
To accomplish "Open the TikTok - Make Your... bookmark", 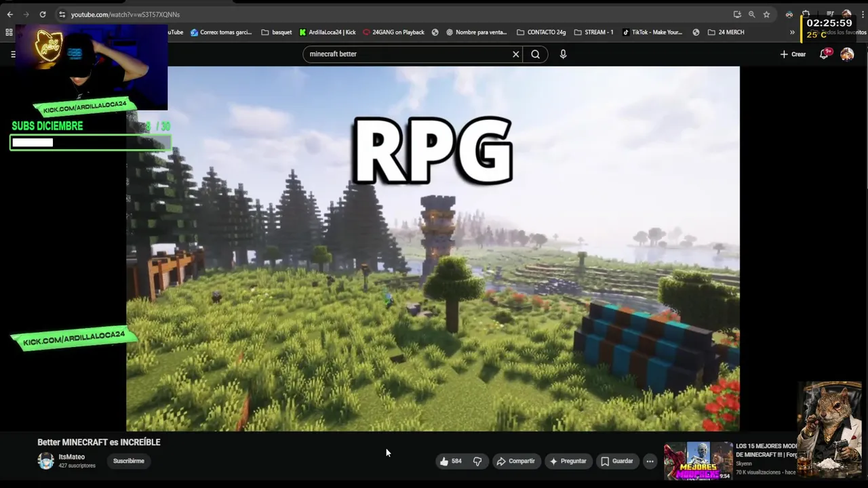I will click(652, 32).
